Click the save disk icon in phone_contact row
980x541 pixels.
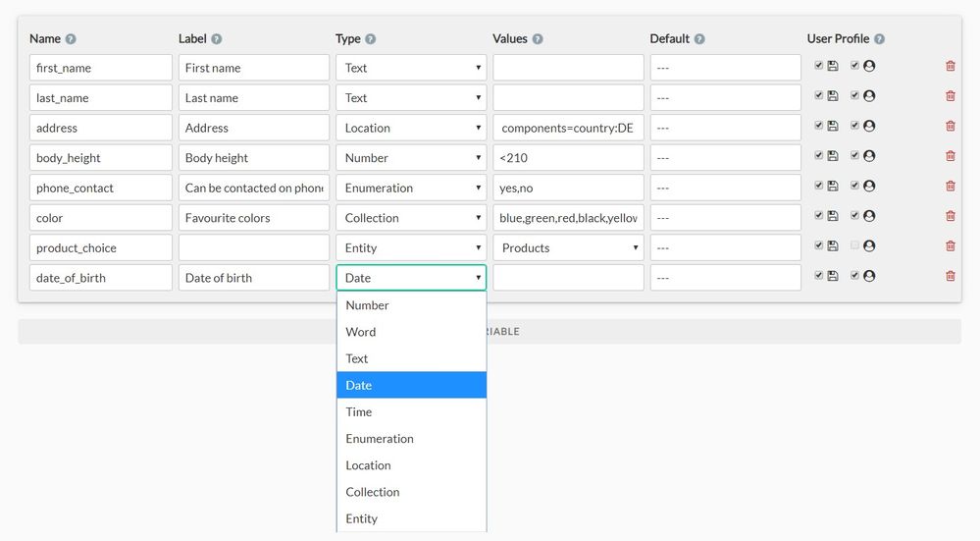[x=833, y=186]
